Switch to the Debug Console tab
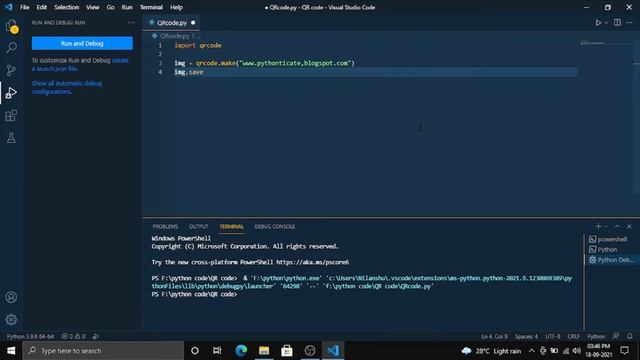Viewport: 640px width, 360px height. coord(275,226)
